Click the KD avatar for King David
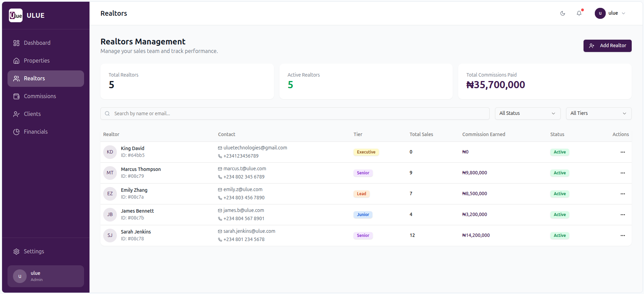Screen dimensions: 644x294 (x=110, y=152)
